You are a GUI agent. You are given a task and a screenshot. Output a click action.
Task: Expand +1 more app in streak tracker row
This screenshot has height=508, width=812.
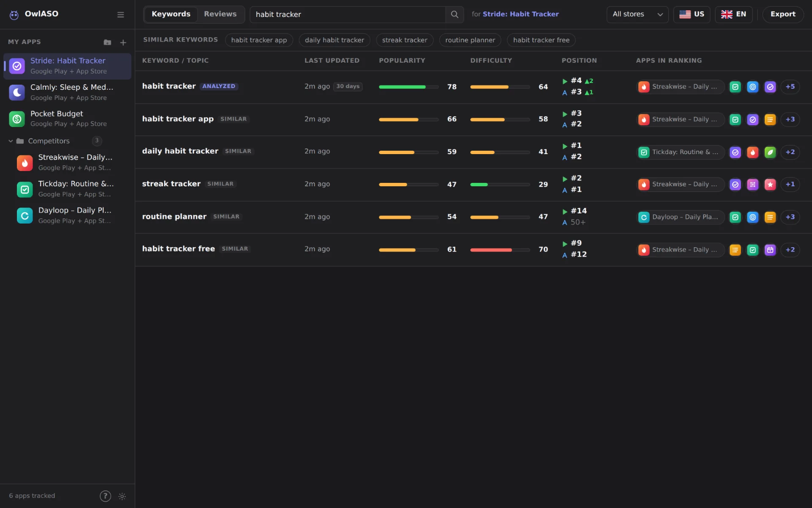[x=790, y=185]
